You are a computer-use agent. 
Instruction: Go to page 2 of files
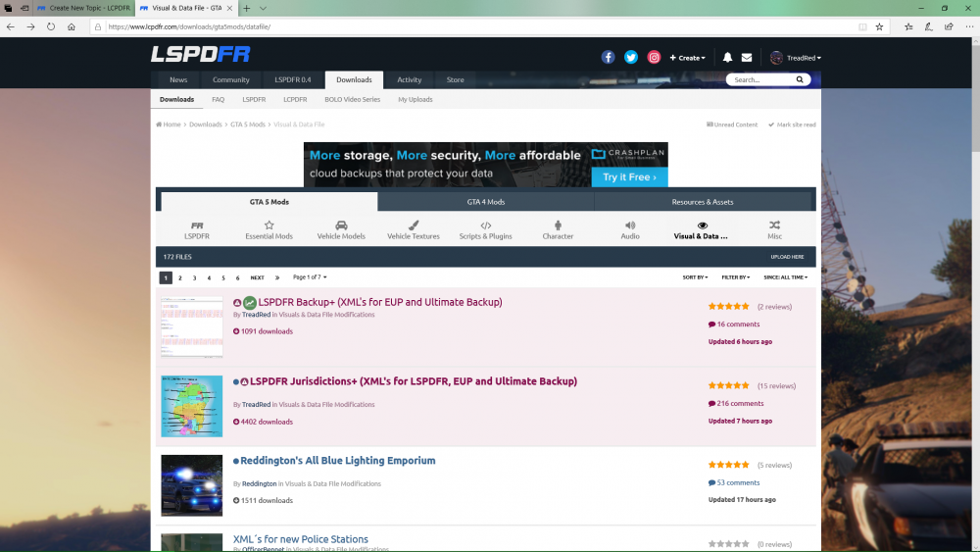180,277
